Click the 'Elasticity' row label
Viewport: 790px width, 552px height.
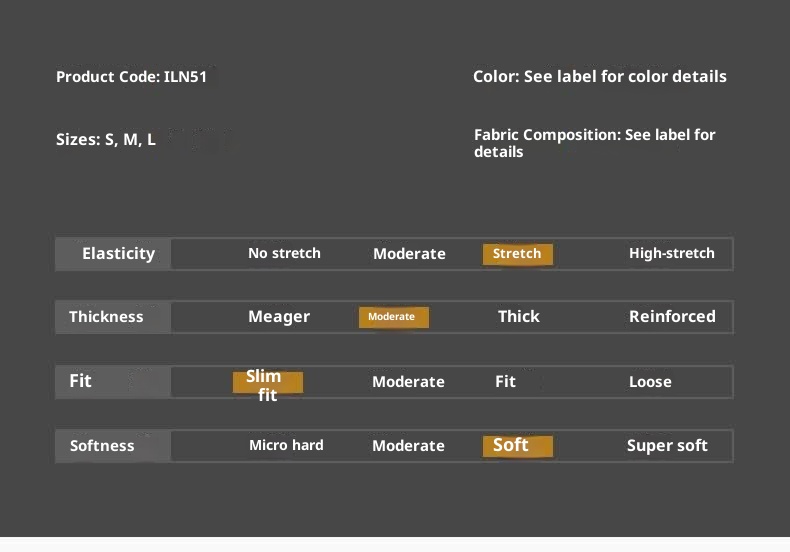coord(118,254)
